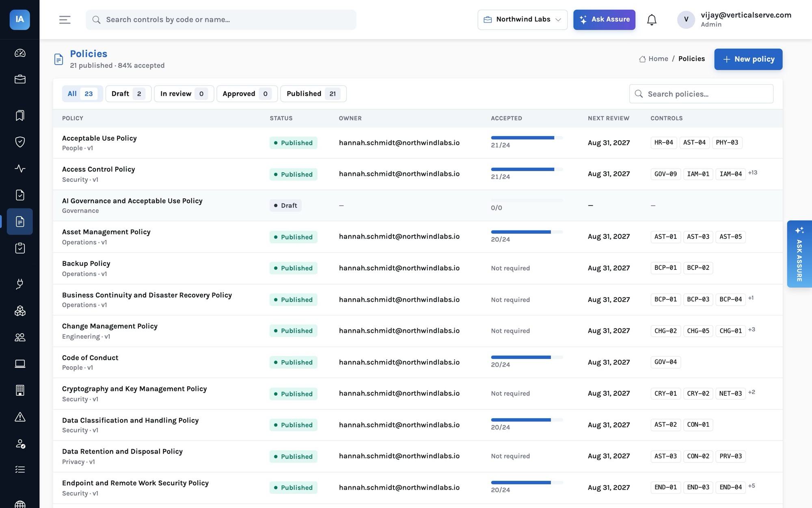Open the vijay@verticalserve.com user menu
Viewport: 812px width, 508px height.
734,20
